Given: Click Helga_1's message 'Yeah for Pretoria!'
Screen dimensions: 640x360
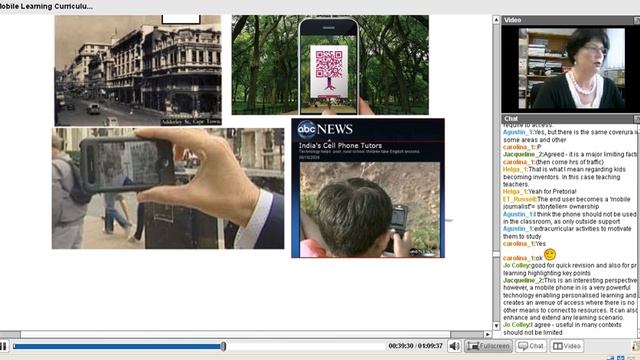Looking at the screenshot, I should pyautogui.click(x=540, y=191).
